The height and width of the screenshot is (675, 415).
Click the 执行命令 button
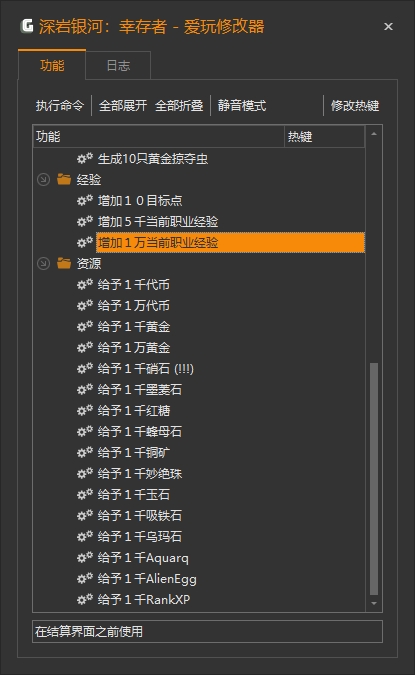coord(59,105)
